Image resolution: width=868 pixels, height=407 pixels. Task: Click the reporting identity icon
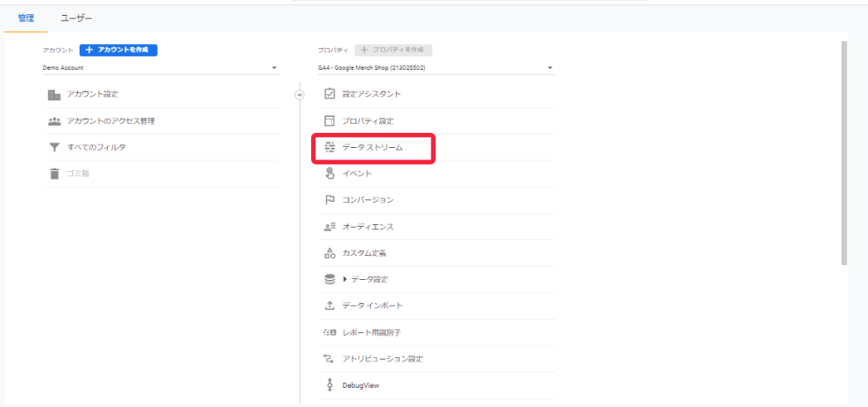pyautogui.click(x=329, y=333)
